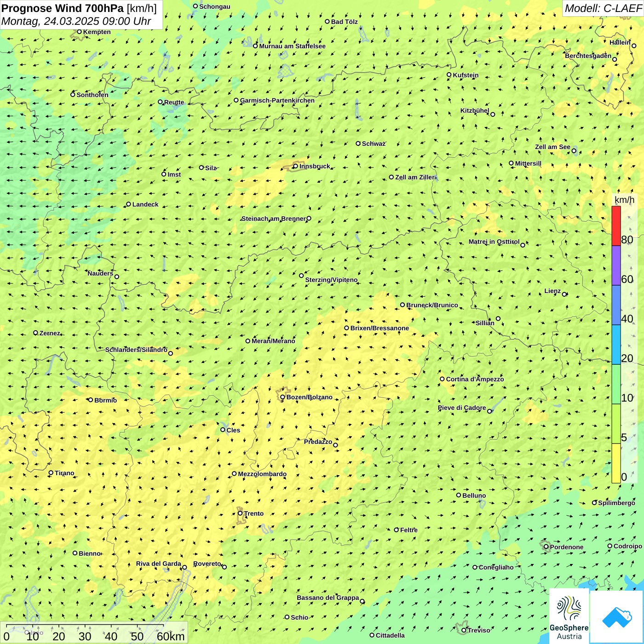Viewport: 644px width, 644px height.
Task: Click the 'Sonthofen' label
Action: tap(92, 95)
